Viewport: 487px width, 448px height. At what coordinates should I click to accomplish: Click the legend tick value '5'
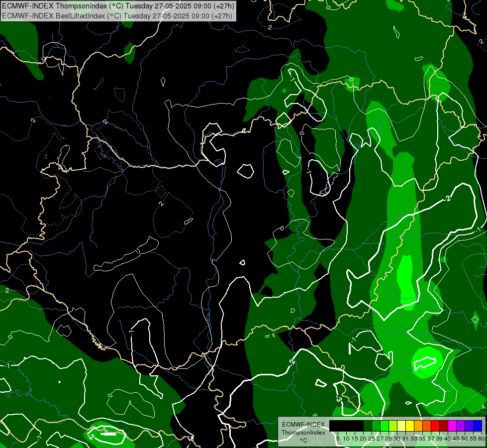pos(338,439)
